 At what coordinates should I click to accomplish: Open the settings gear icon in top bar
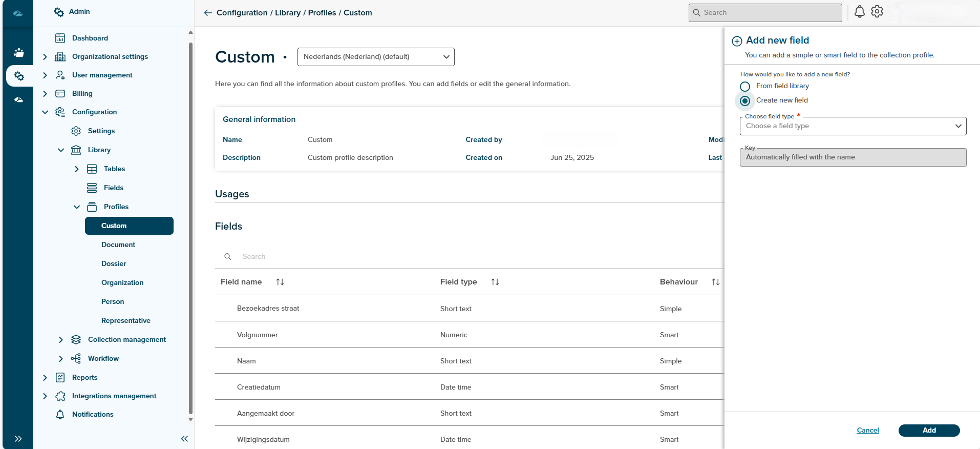tap(877, 12)
